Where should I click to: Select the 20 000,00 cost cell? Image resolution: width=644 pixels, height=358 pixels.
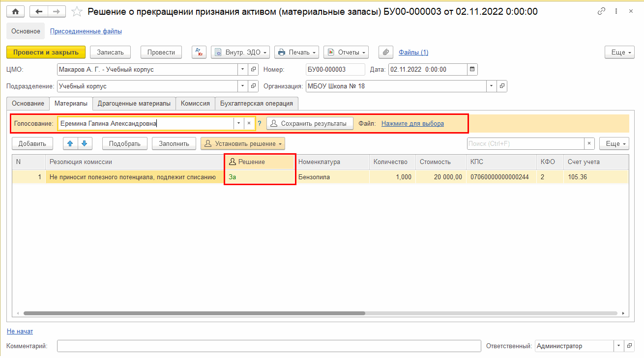point(441,177)
